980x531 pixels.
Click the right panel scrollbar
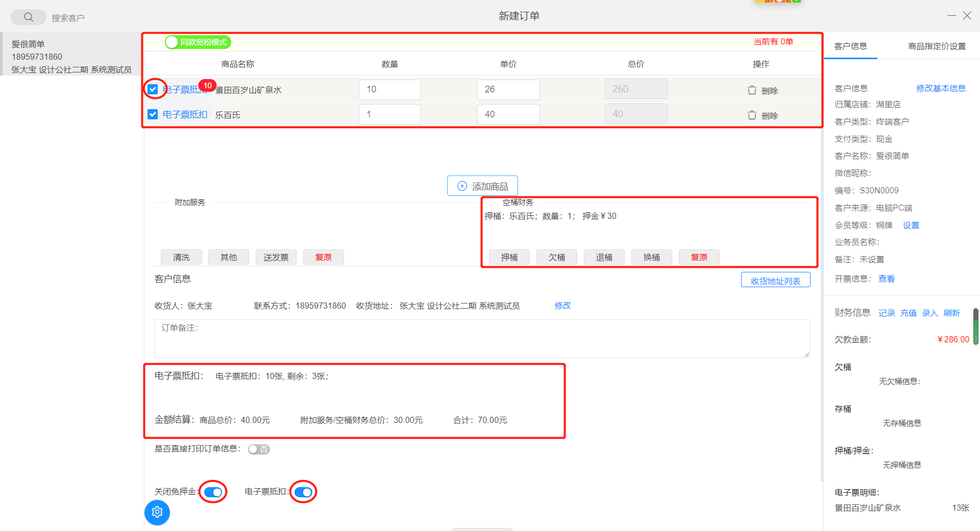click(975, 326)
